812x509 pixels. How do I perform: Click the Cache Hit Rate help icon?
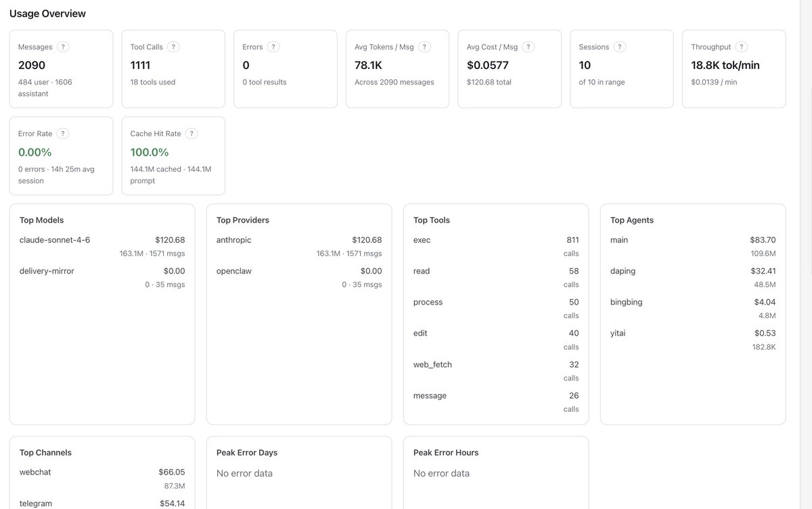tap(191, 133)
